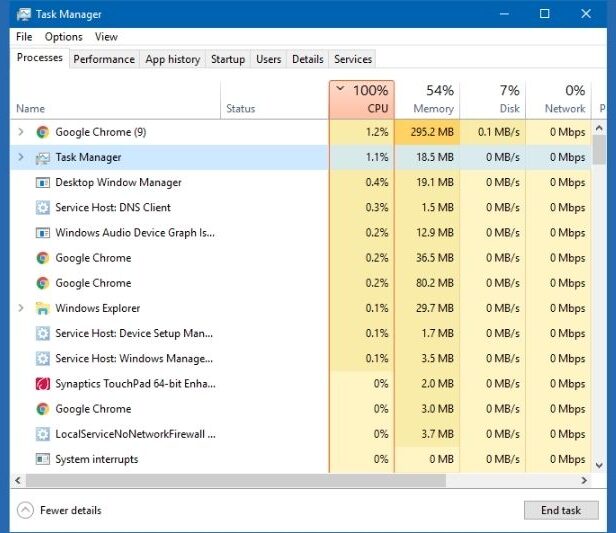Expand the Task Manager process group
616x533 pixels.
coord(21,157)
